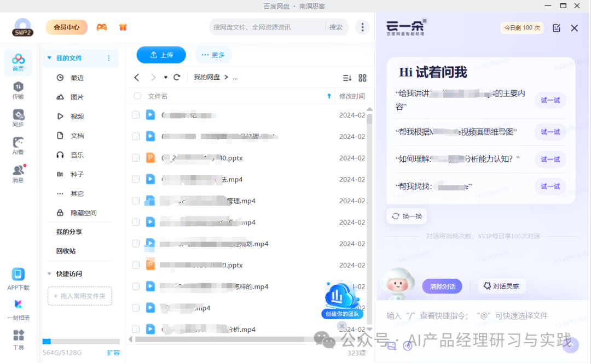Check the checkbox of the 样的.mp4 row
This screenshot has width=591, height=364.
(x=136, y=286)
